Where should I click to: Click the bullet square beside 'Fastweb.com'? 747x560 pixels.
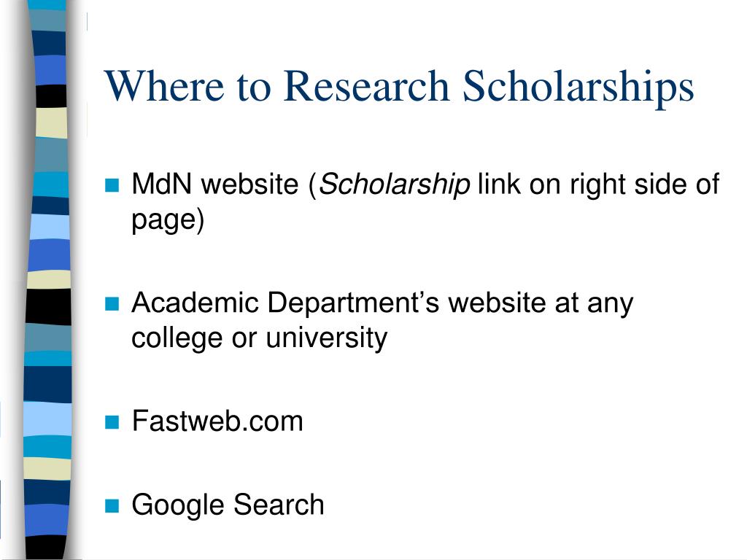[x=112, y=422]
